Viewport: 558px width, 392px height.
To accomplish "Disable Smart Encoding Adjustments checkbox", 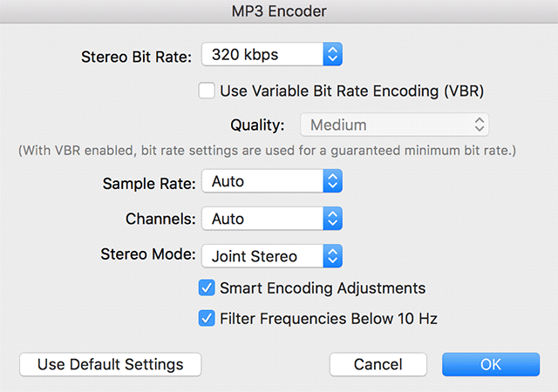I will pos(207,287).
